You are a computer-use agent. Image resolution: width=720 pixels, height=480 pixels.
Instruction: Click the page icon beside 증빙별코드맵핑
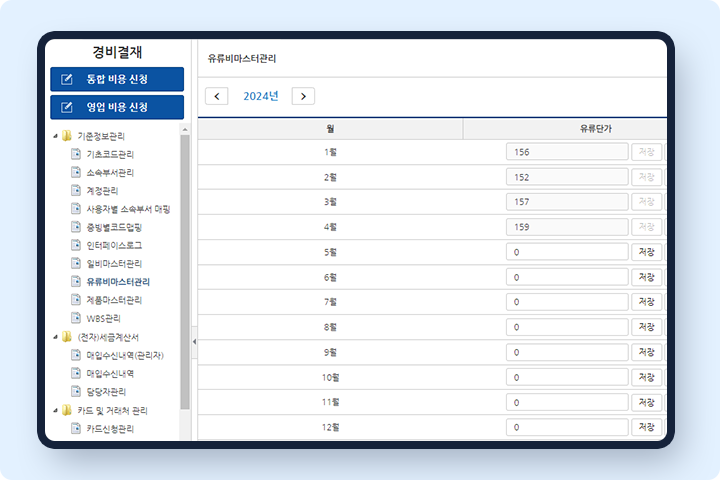coord(76,227)
